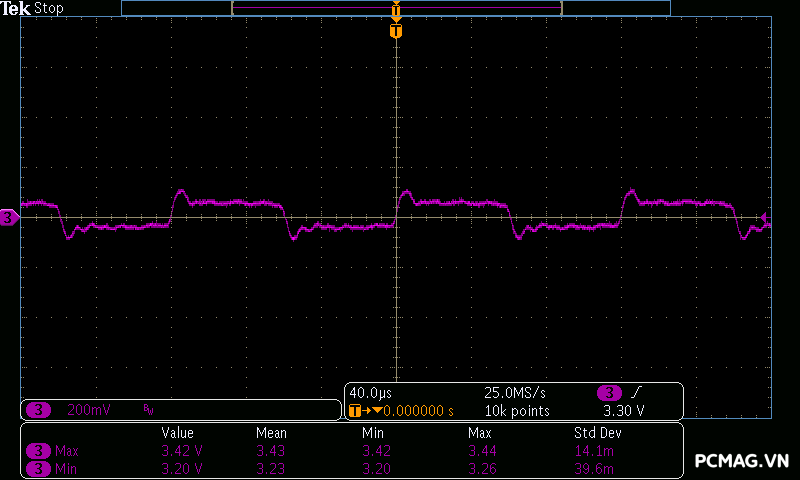
Task: Select the 40.0µs timebase readout
Action: tap(371, 392)
